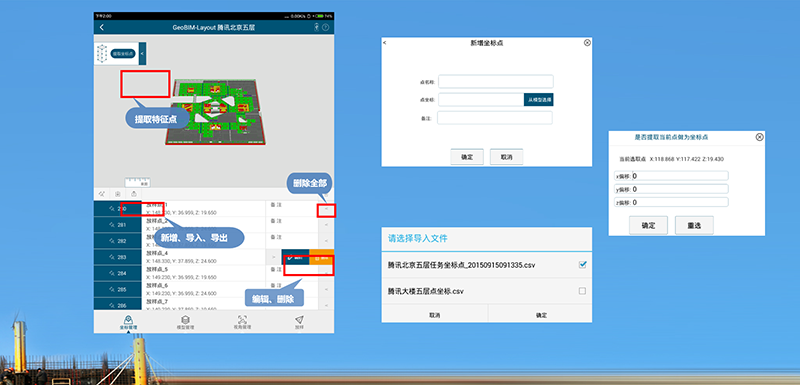Open the 坐标管理 tab at bottom
Image resolution: width=800 pixels, height=385 pixels.
(x=129, y=322)
